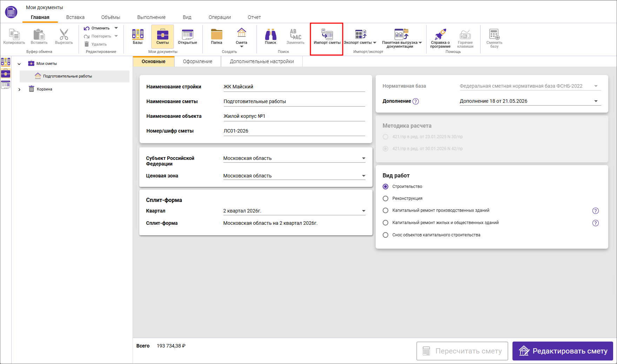Screen dimensions: 617x364
Task: Create a new Папка folder
Action: pyautogui.click(x=216, y=34)
